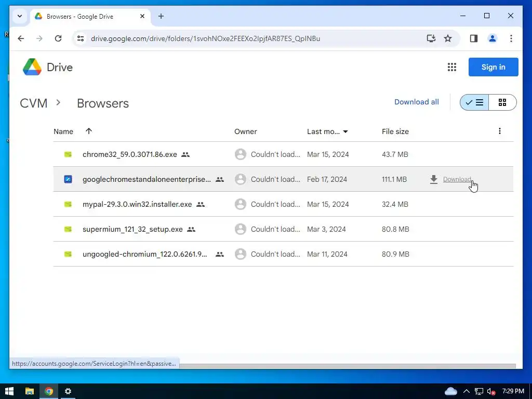The height and width of the screenshot is (399, 532).
Task: Click the Download all link
Action: coord(416,102)
